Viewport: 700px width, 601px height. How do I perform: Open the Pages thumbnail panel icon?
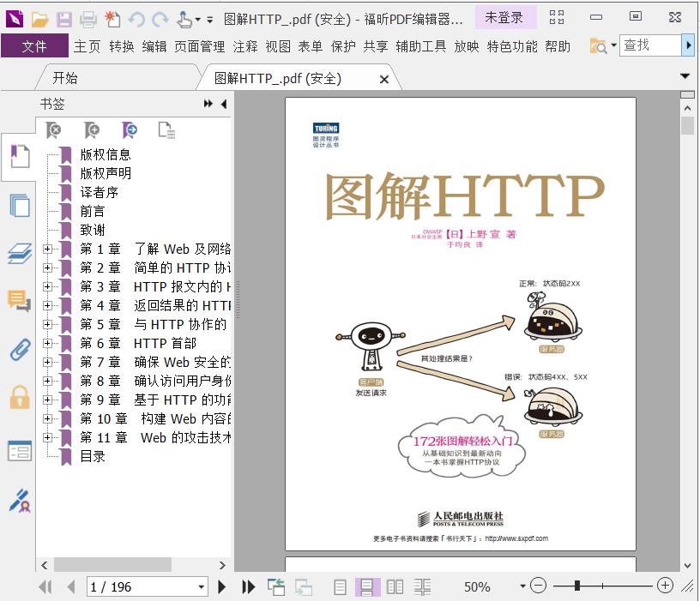point(20,205)
